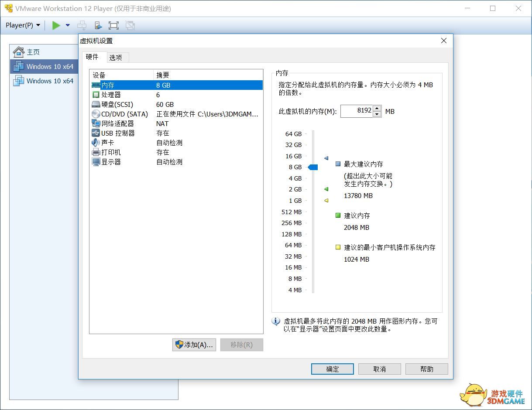Click the 16 GB slider scale label

click(x=294, y=156)
